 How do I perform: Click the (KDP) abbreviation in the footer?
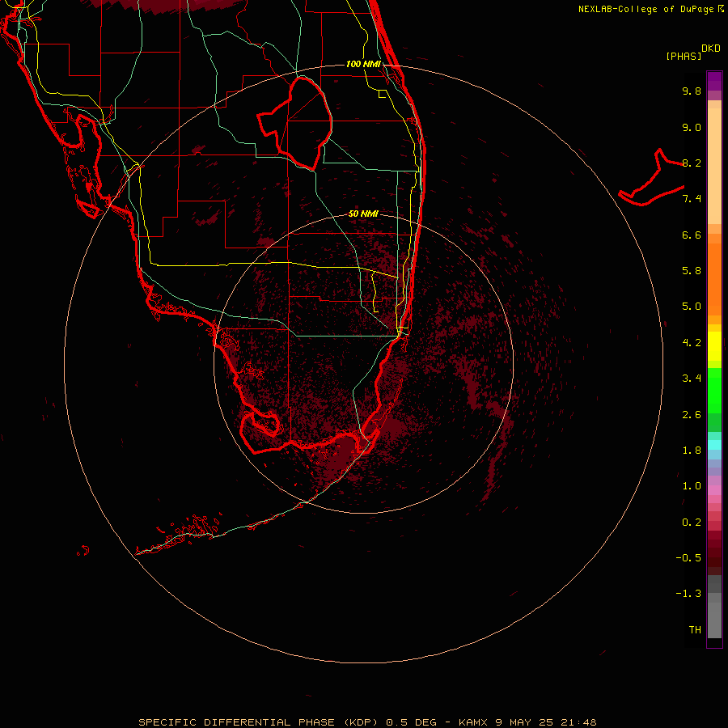click(360, 722)
